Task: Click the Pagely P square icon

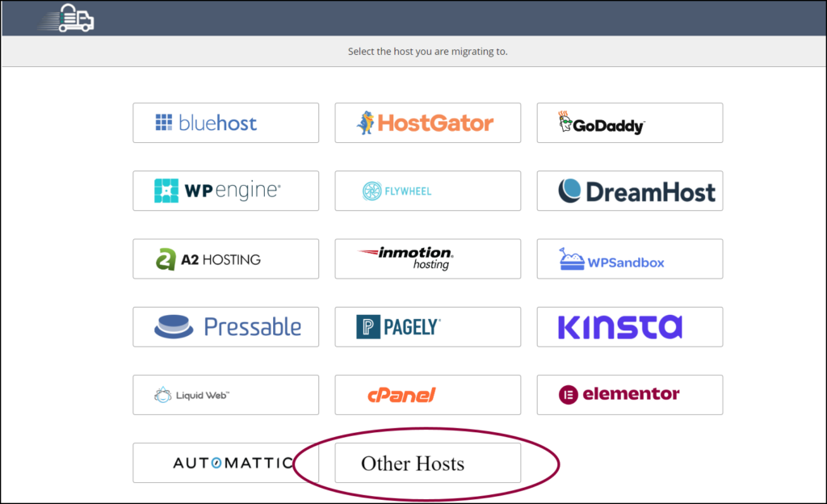Action: coord(368,327)
